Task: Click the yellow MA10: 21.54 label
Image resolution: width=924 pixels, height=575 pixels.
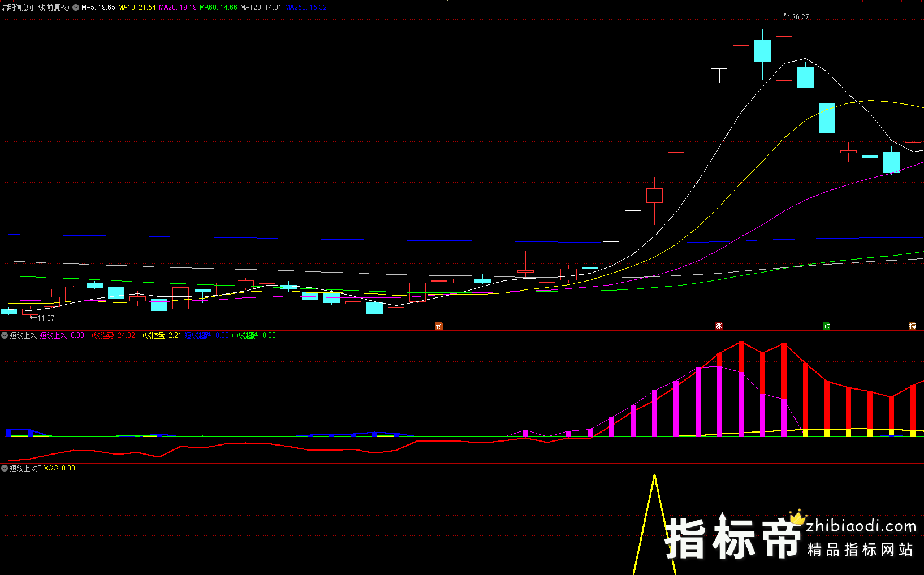Action: [x=137, y=7]
